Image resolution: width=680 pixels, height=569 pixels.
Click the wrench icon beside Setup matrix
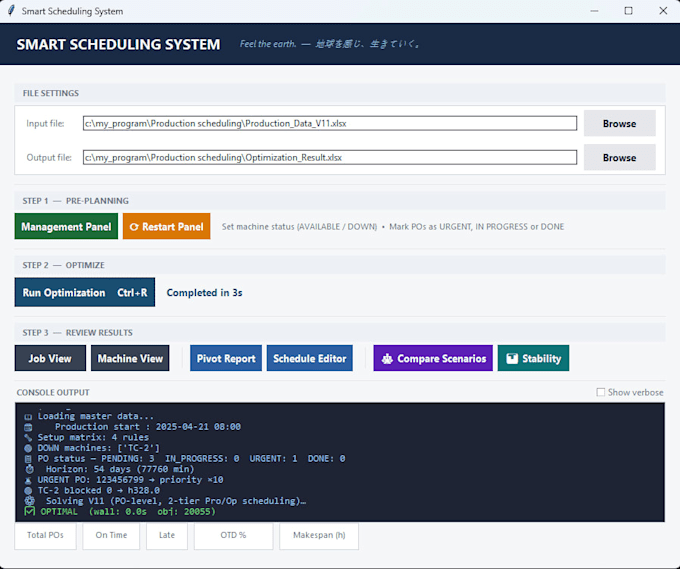[x=28, y=437]
